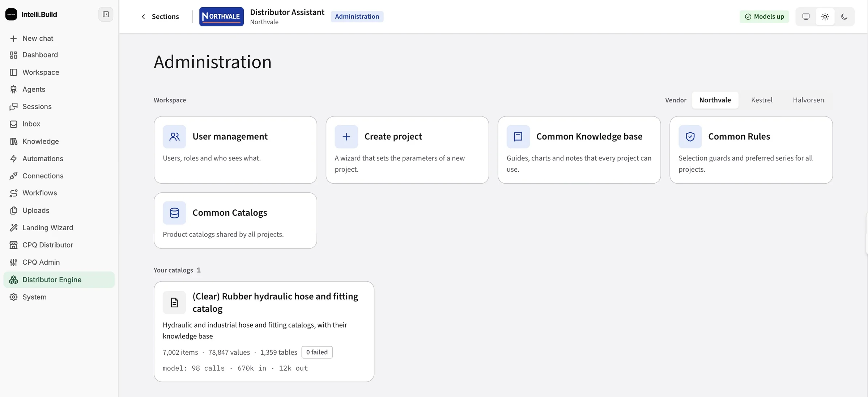Open Dashboard grid icon in sidebar
Screen dimensions: 868x397
click(13, 55)
